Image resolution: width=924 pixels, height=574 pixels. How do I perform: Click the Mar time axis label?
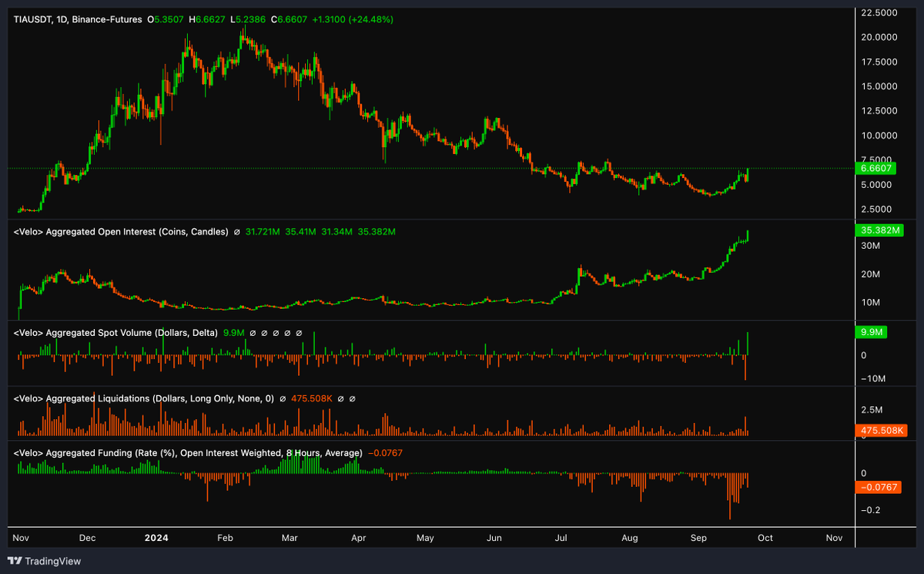point(290,537)
